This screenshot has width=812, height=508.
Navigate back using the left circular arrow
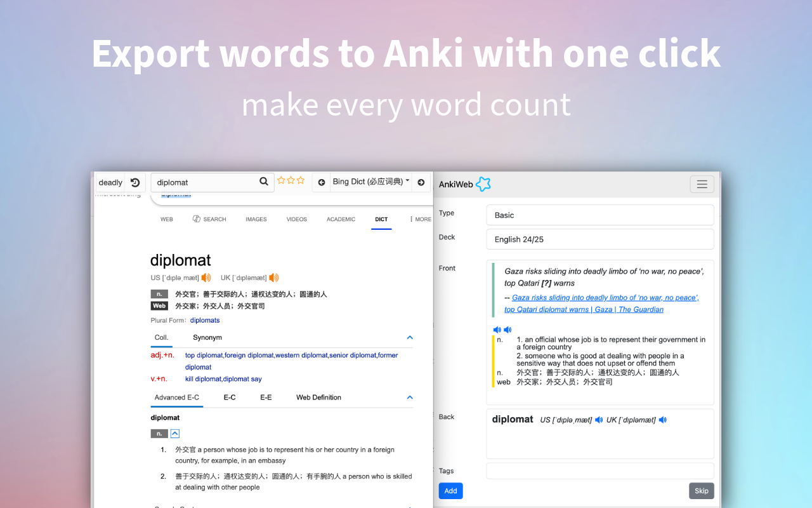(321, 182)
